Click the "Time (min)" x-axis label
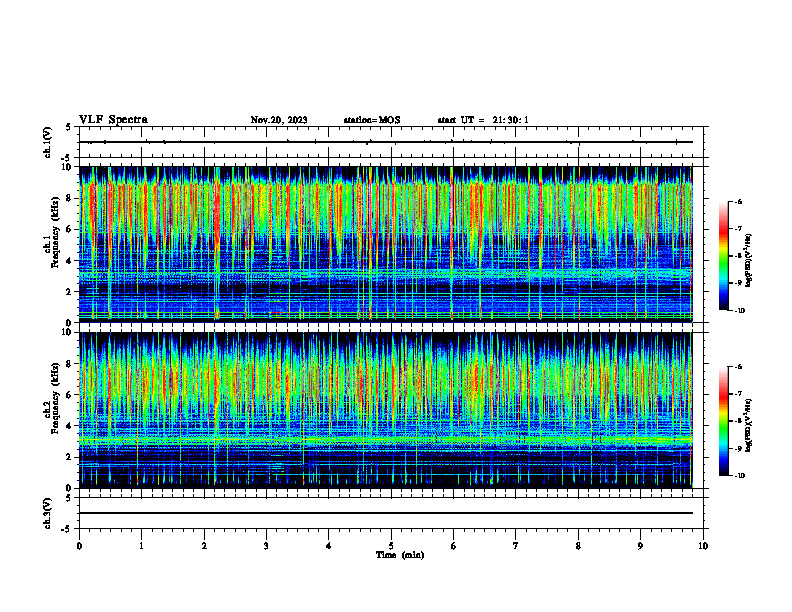Viewport: 792px width, 612px height. 400,555
